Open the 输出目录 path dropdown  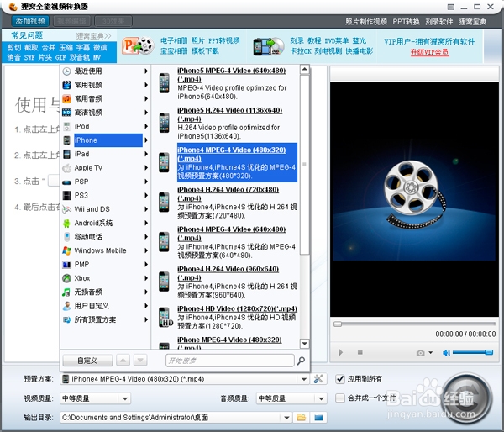click(286, 418)
